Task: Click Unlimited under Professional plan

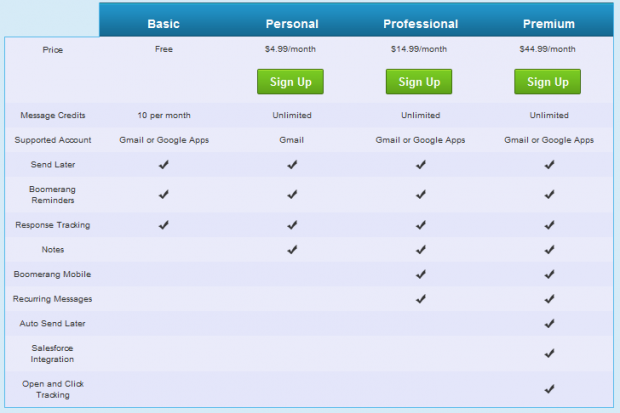Action: pos(421,115)
